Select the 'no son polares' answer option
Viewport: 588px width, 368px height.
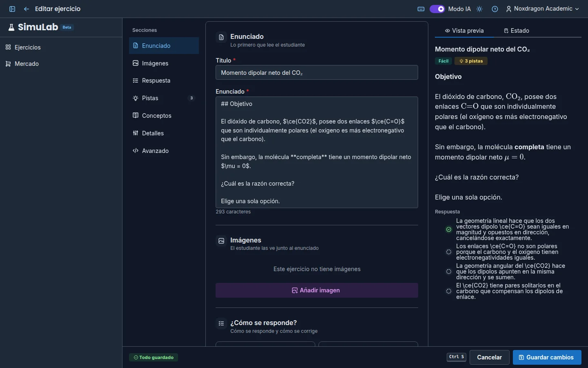[508, 252]
